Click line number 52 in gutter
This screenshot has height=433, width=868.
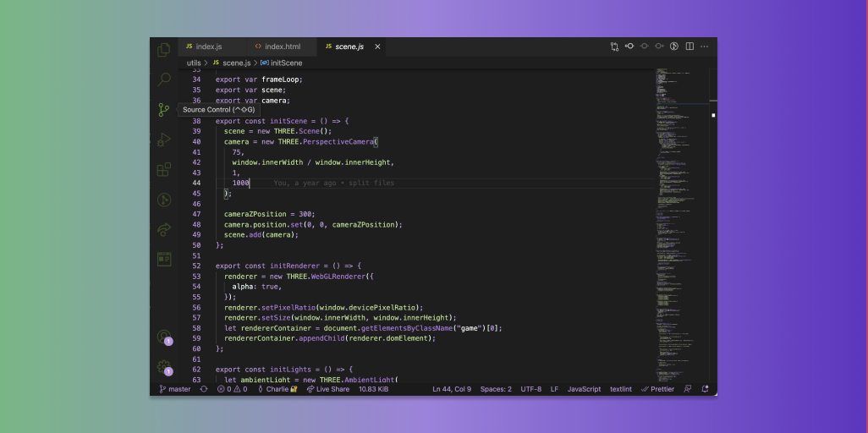(x=196, y=266)
